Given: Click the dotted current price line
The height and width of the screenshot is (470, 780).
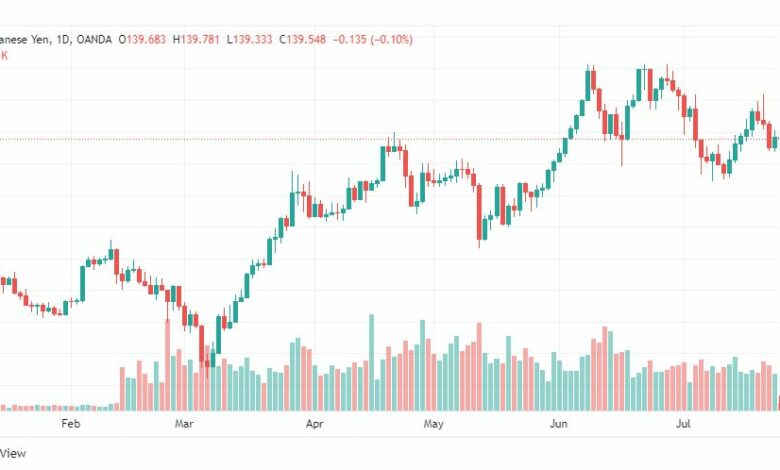Looking at the screenshot, I should tap(390, 139).
